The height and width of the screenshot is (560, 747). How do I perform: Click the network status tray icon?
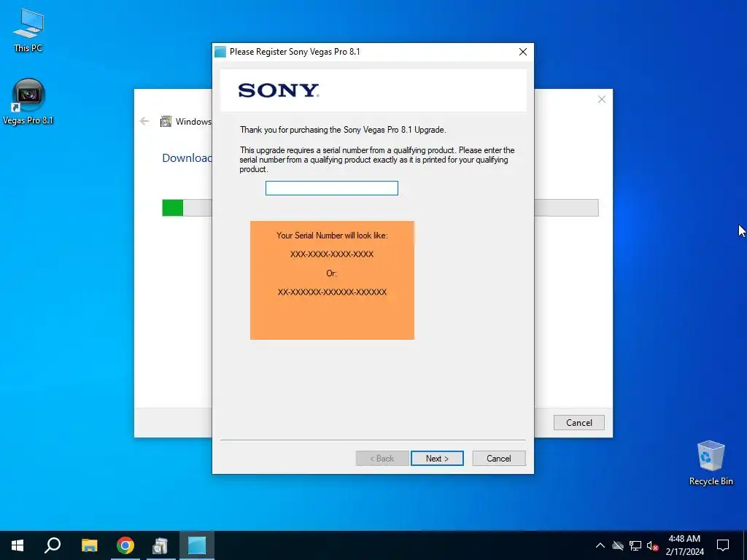pyautogui.click(x=635, y=545)
